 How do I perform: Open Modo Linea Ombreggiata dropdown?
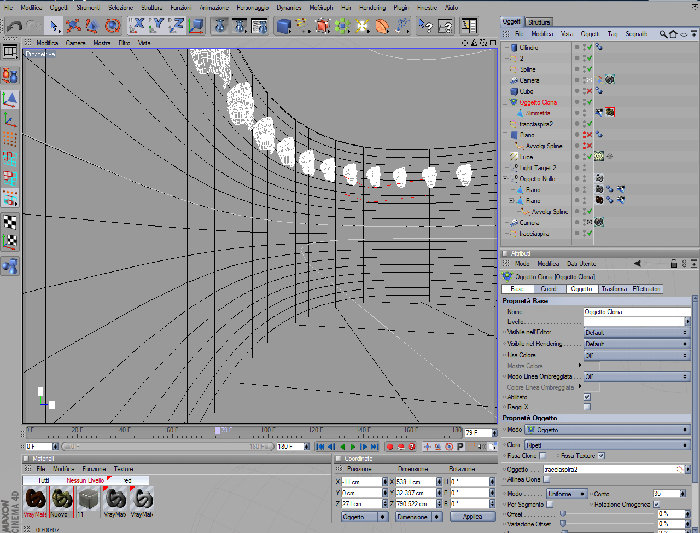click(637, 376)
